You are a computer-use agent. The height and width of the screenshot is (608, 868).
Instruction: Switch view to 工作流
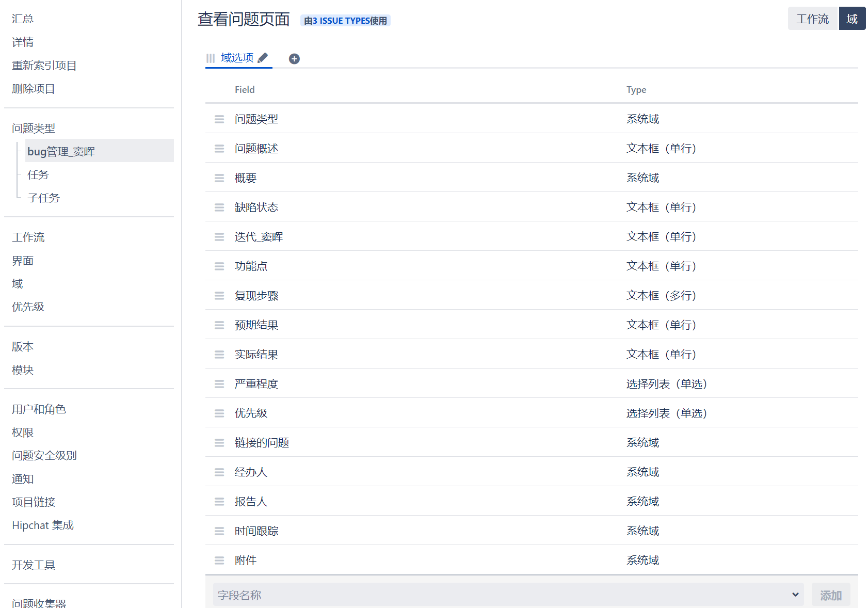click(x=812, y=19)
